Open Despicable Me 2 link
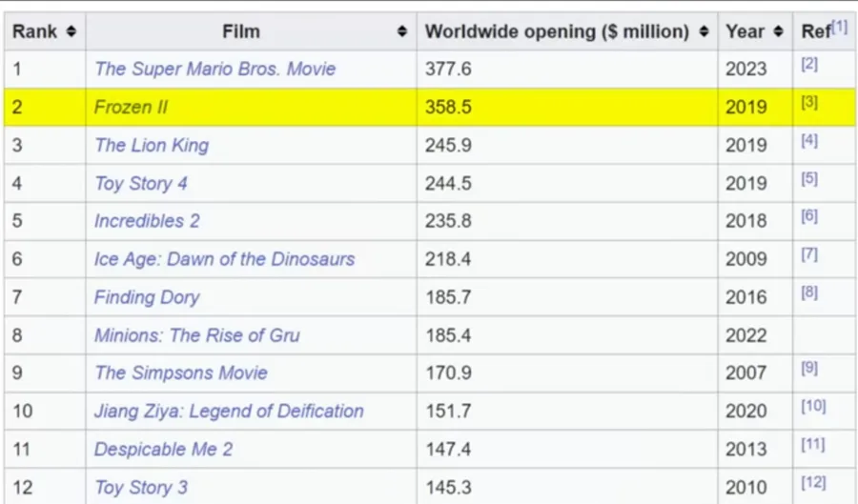The width and height of the screenshot is (858, 504). (x=164, y=450)
